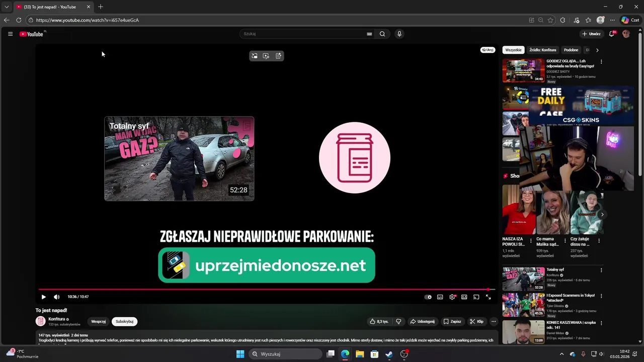Reload the page in Edge

(19, 20)
